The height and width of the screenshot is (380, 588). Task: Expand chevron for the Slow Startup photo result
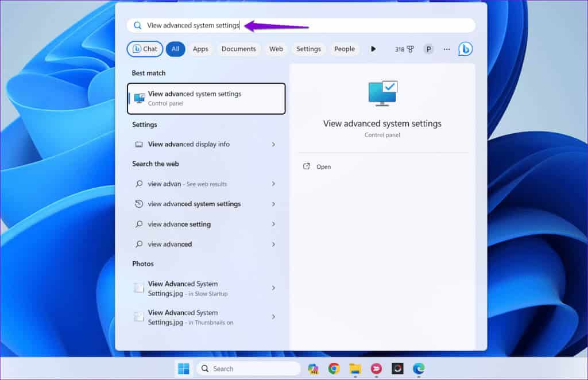[x=273, y=288]
